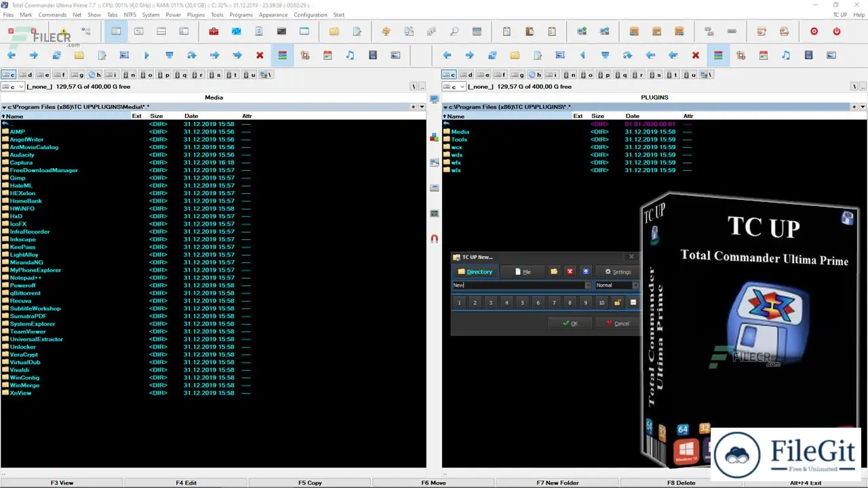Select Directory mode in the dialog
This screenshot has height=488, width=868.
475,272
